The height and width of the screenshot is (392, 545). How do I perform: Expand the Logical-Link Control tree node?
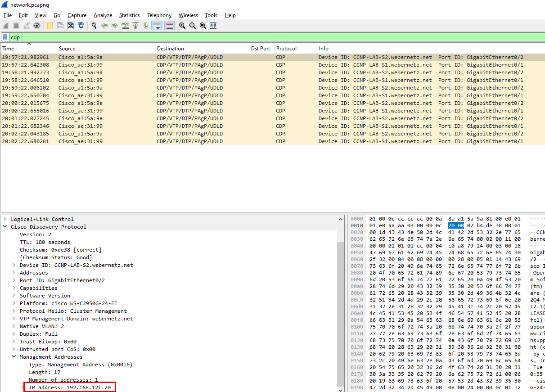tap(5, 219)
